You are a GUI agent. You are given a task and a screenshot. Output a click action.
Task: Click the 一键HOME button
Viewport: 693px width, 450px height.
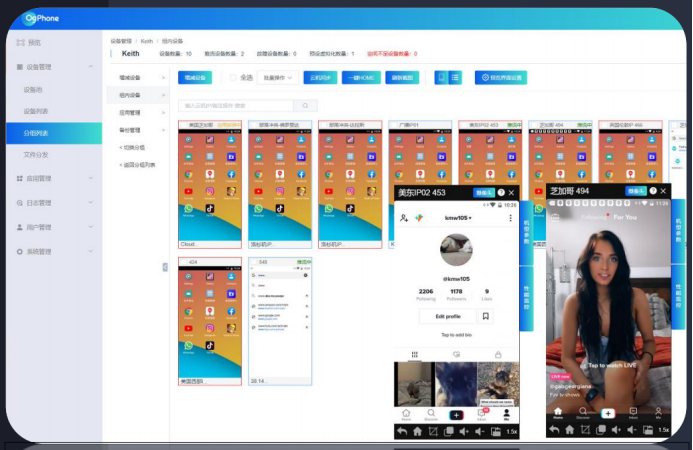pyautogui.click(x=361, y=78)
